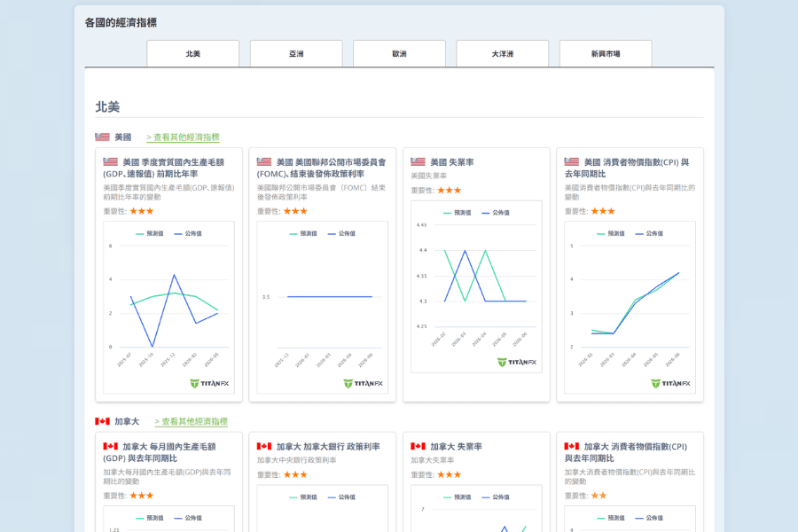The image size is (798, 532).
Task: Open 加拿大 每月國內生產毛額 card title
Action: 160,452
